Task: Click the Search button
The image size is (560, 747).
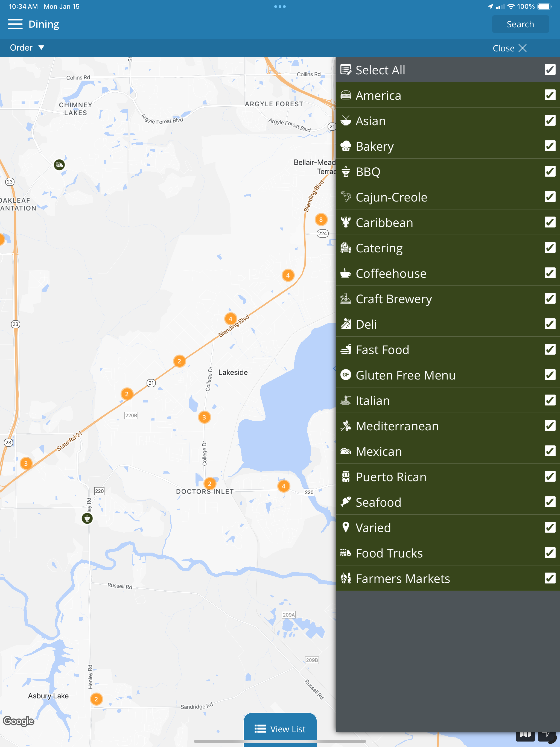Action: click(x=520, y=24)
